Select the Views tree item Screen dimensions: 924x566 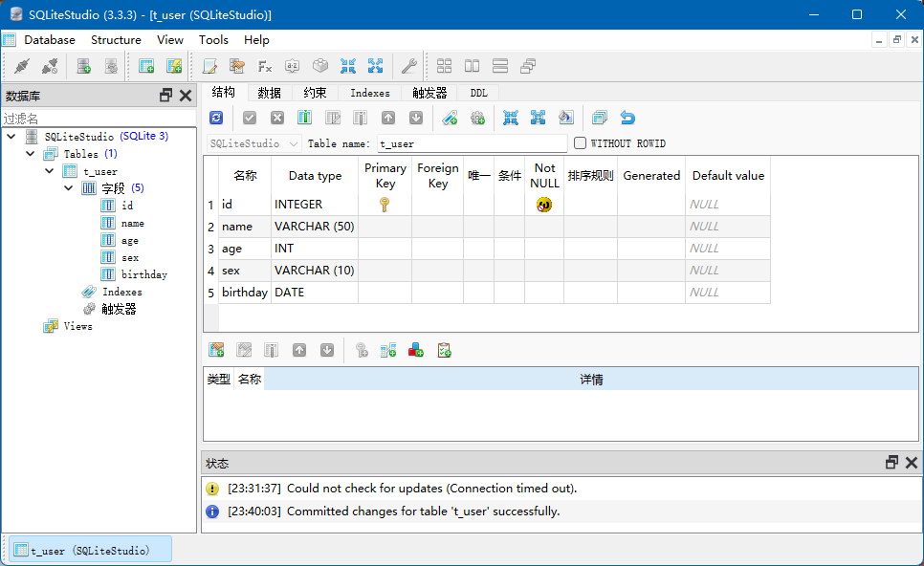(77, 326)
